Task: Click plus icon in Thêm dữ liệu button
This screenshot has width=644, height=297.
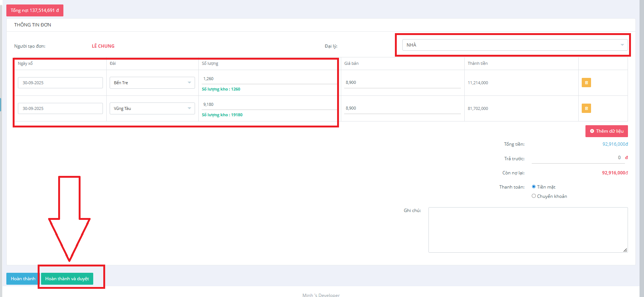Action: pyautogui.click(x=592, y=131)
